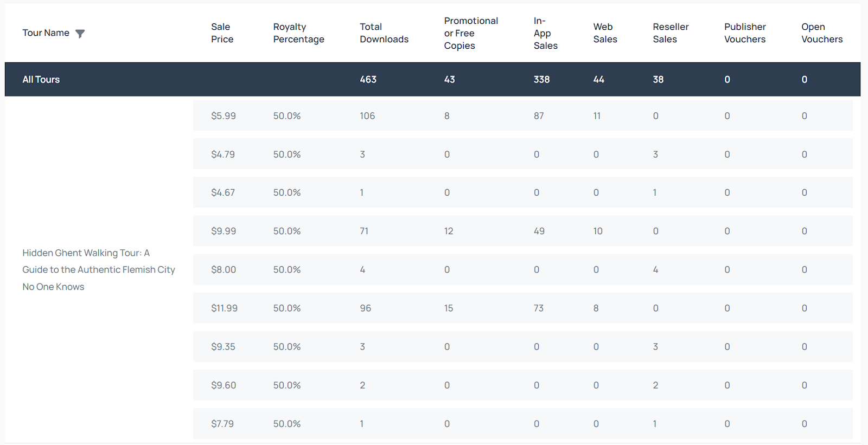Select the $8.00 sale price row
The height and width of the screenshot is (445, 868).
[224, 270]
